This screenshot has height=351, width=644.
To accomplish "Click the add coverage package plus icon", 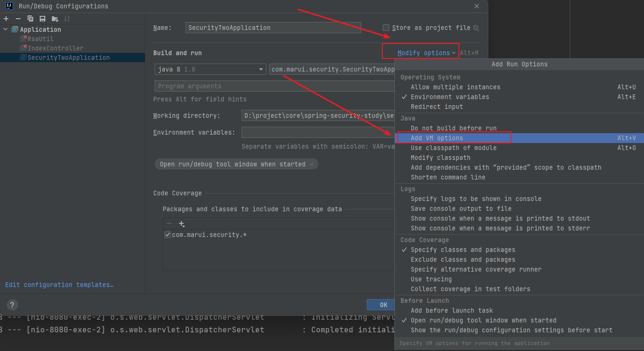I will [182, 224].
